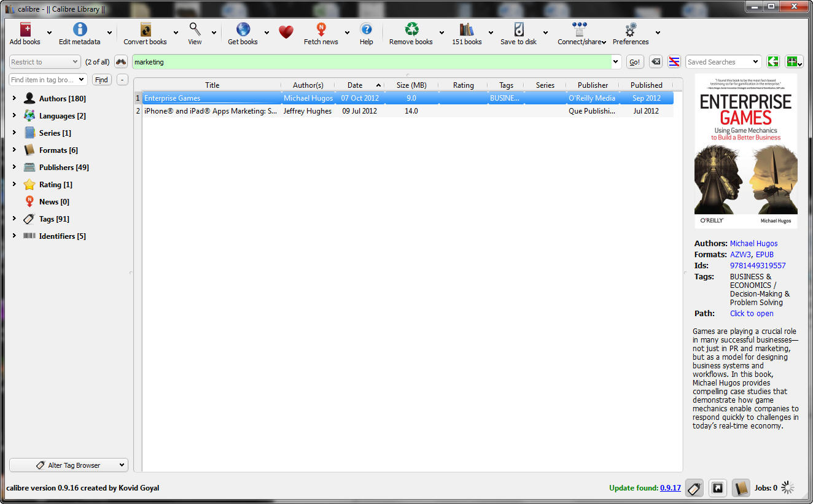Image resolution: width=813 pixels, height=504 pixels.
Task: Expand the Authors [180] category
Action: click(14, 98)
